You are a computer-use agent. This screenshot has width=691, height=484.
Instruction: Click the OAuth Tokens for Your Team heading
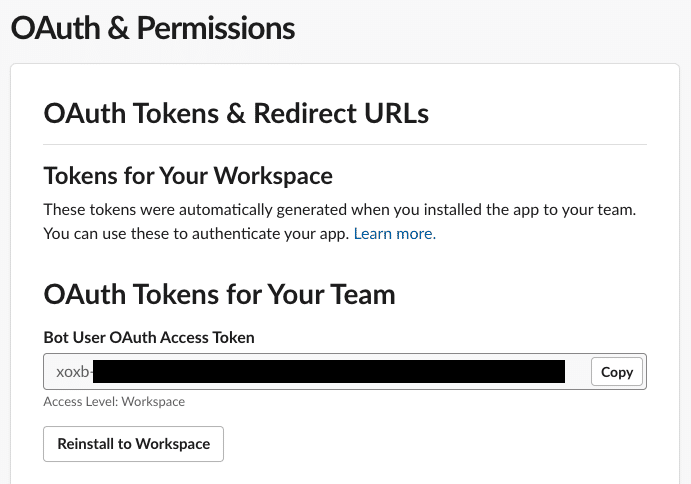coord(220,295)
